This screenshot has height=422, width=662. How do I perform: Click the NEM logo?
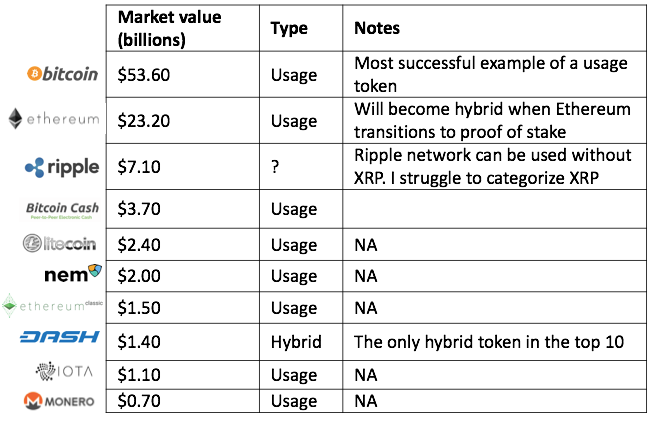73,274
